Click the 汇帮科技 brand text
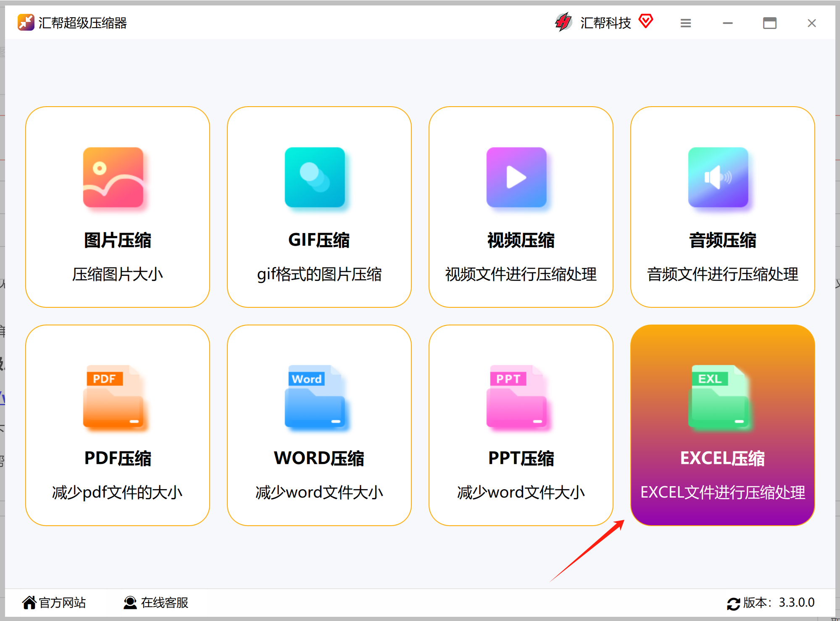This screenshot has height=621, width=840. tap(606, 23)
